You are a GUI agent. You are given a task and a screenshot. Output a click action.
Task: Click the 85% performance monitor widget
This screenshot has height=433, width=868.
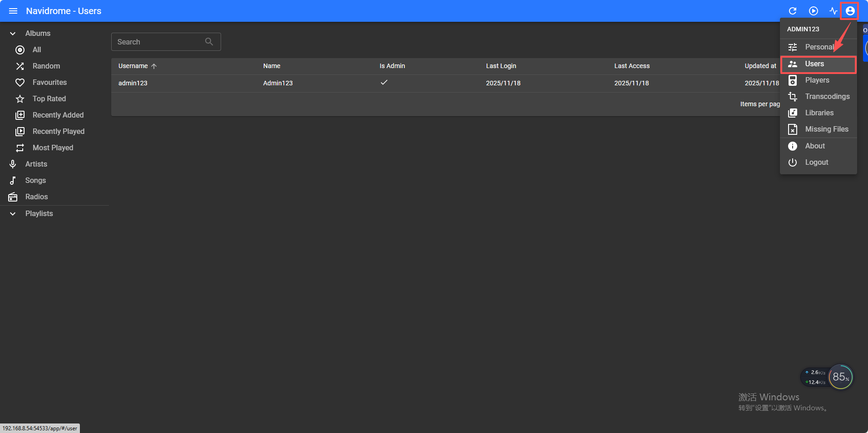pyautogui.click(x=841, y=377)
